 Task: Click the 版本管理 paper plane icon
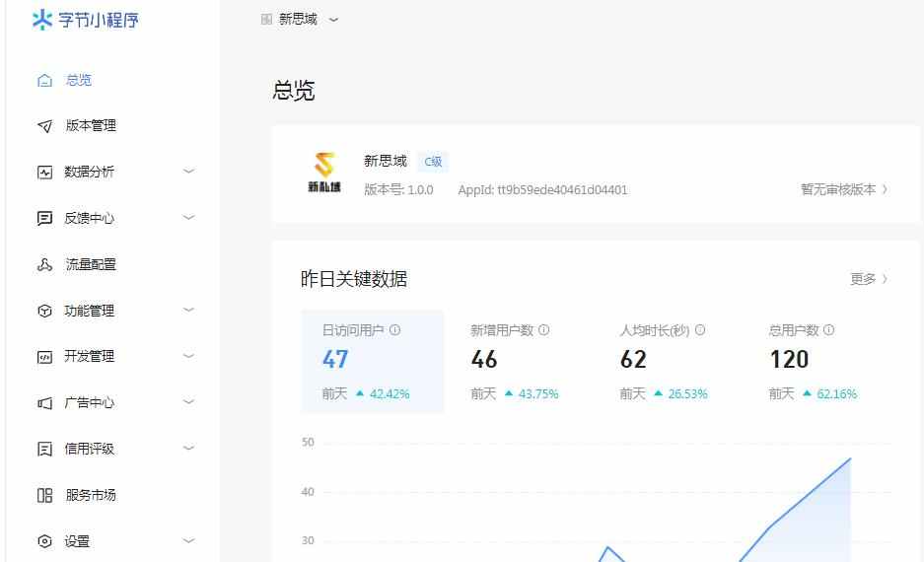[x=44, y=126]
